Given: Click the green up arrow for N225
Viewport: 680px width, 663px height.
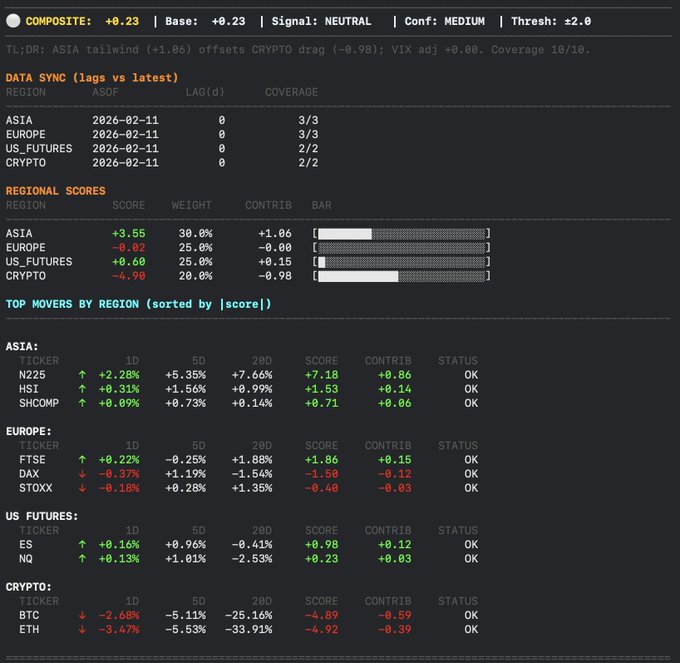Looking at the screenshot, I should tap(82, 375).
